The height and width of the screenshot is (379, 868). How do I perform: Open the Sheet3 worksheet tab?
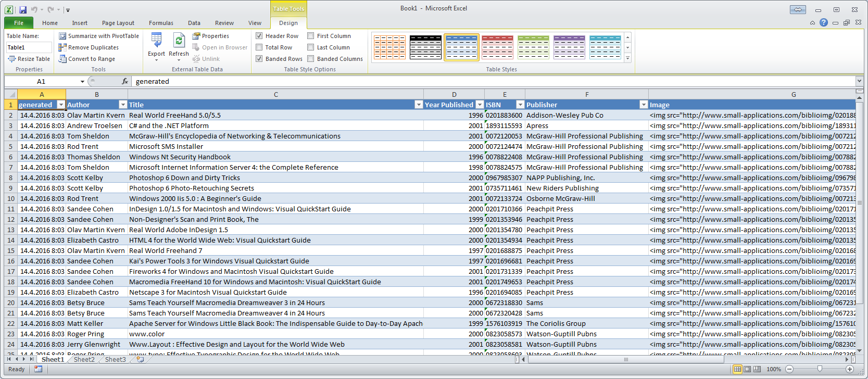[x=116, y=359]
